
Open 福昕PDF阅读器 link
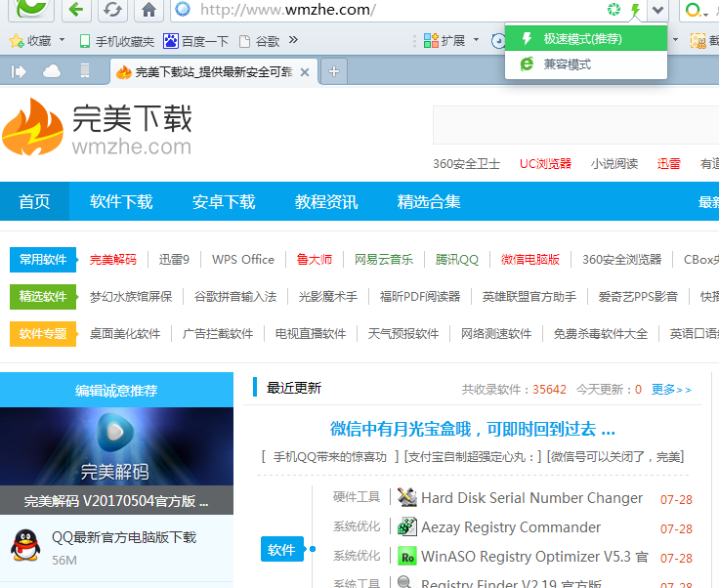(x=420, y=297)
